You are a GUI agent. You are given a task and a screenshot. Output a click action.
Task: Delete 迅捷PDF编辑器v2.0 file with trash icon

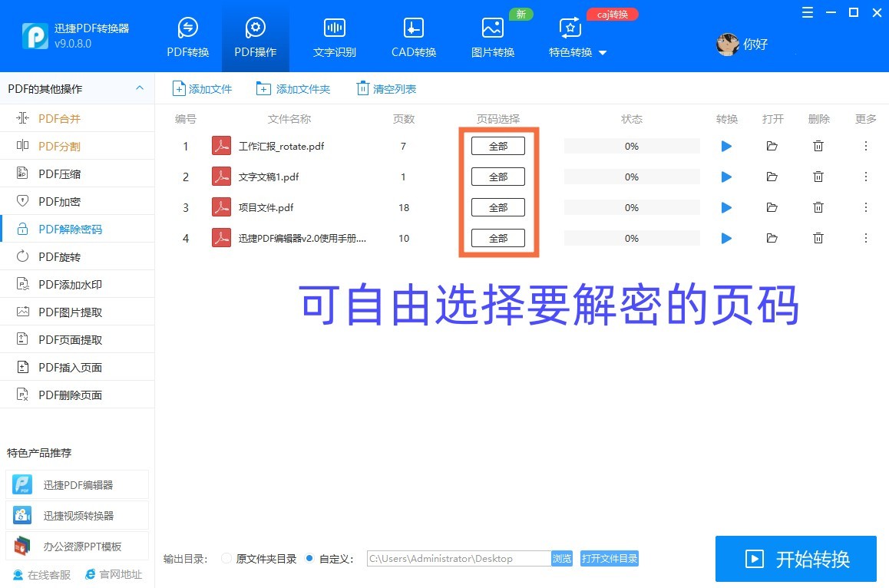click(x=818, y=238)
